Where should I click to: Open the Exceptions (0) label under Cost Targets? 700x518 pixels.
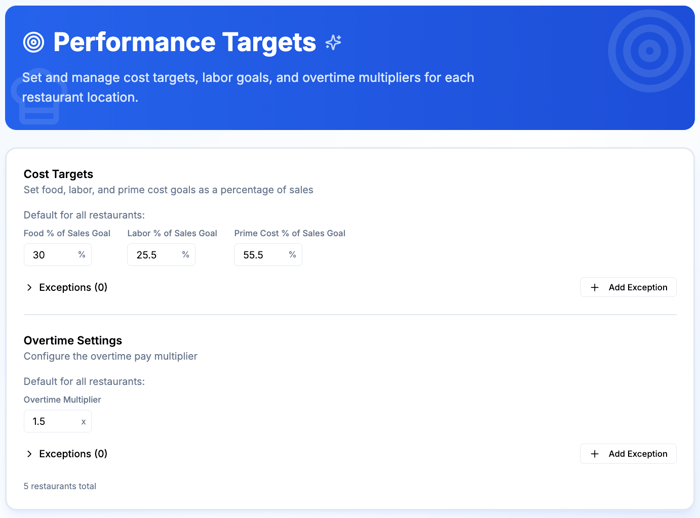click(73, 288)
